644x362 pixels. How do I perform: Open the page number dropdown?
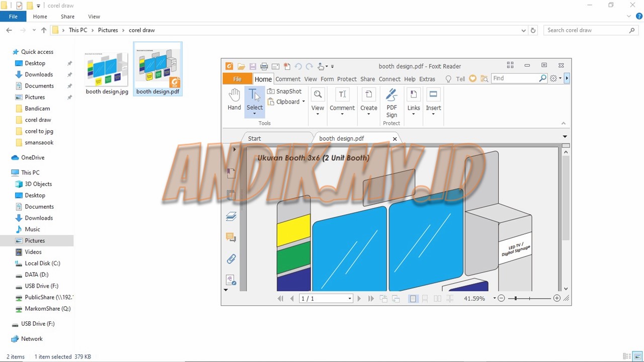pyautogui.click(x=349, y=298)
